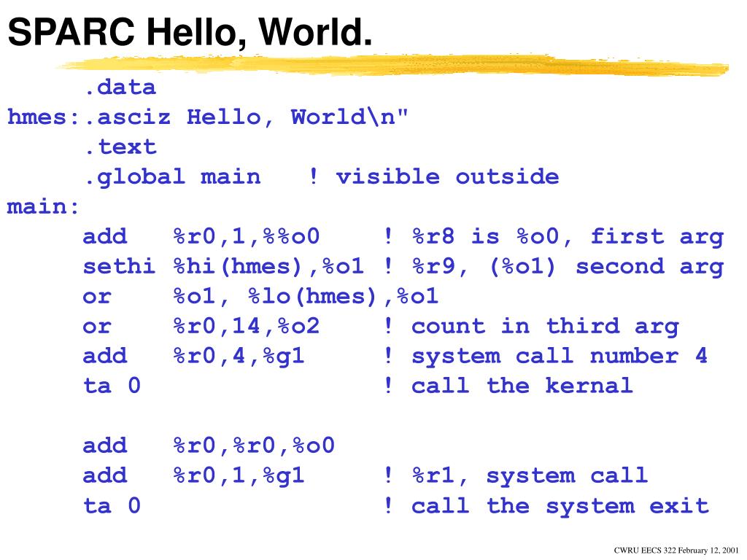
Task: Click the operand '%r0,%r0,%o0'
Action: pos(254,446)
